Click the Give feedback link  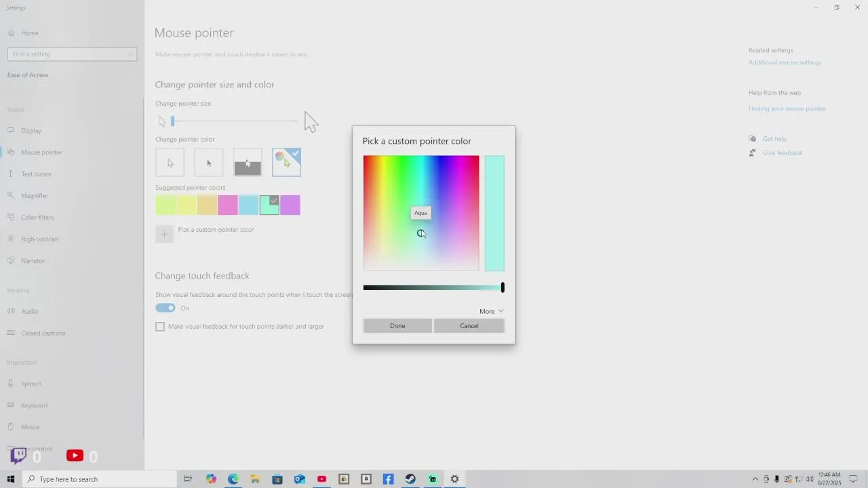[783, 153]
